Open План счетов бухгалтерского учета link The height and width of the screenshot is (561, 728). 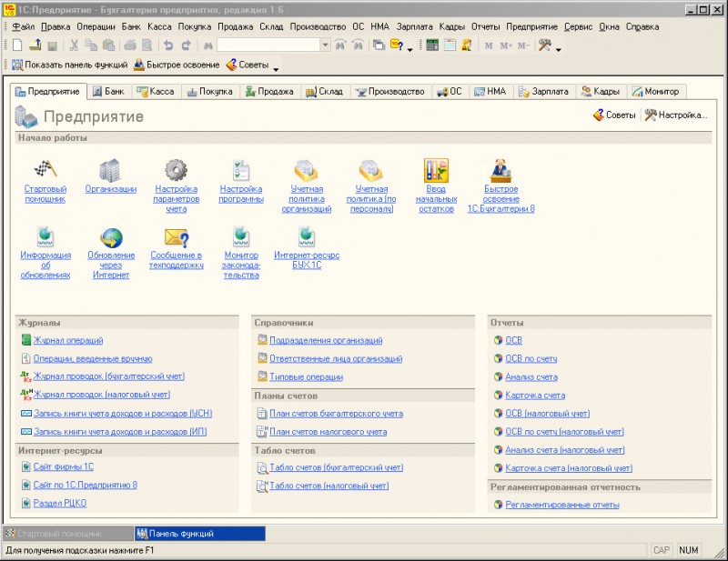(x=336, y=414)
